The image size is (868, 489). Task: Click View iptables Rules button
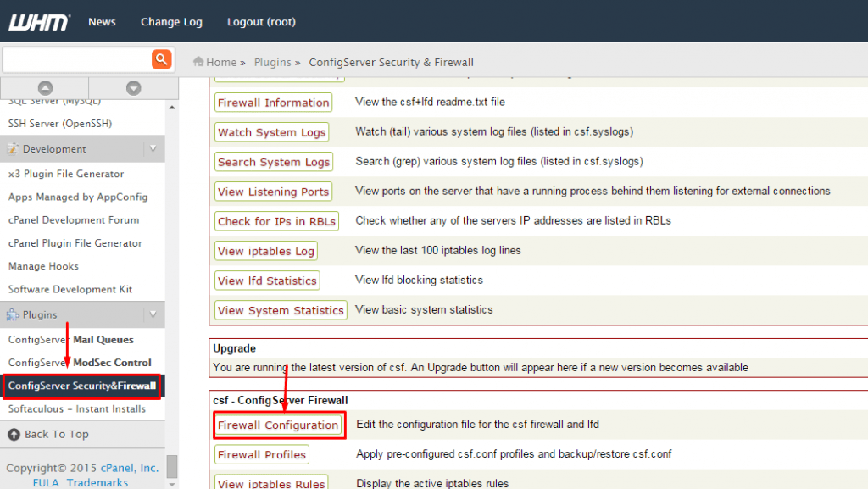271,482
